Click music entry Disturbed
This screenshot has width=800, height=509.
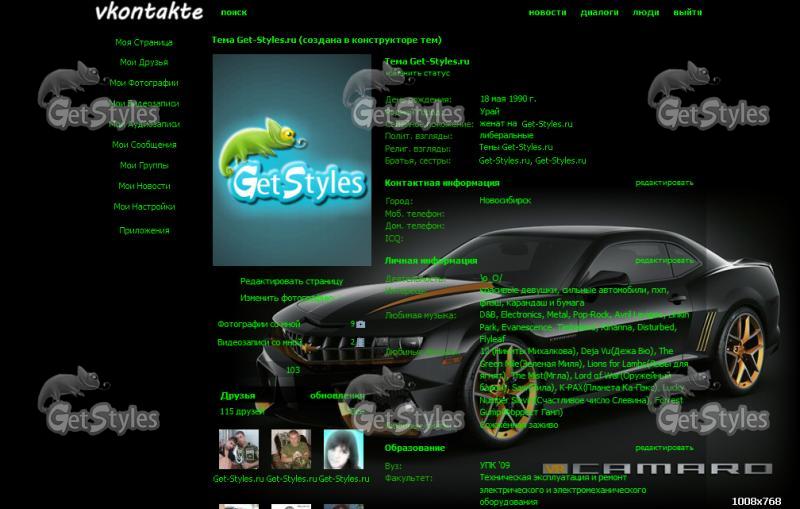point(657,327)
